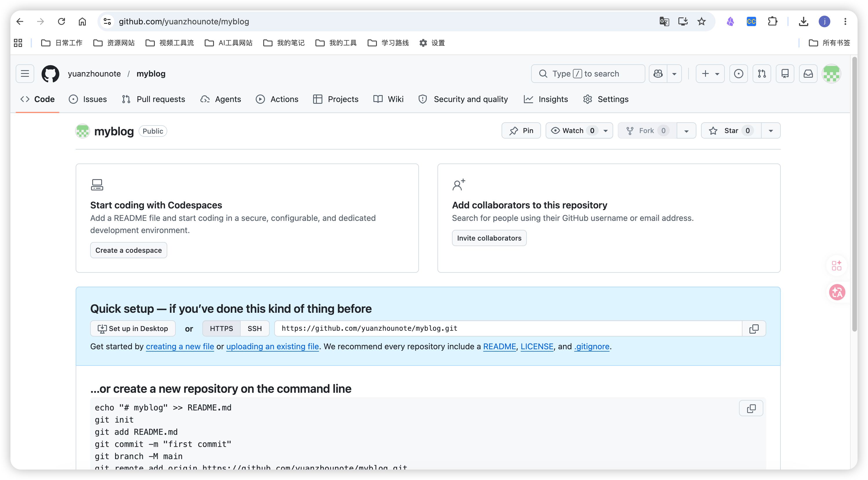Open the issues circle icon in header
The height and width of the screenshot is (480, 868).
pos(738,73)
